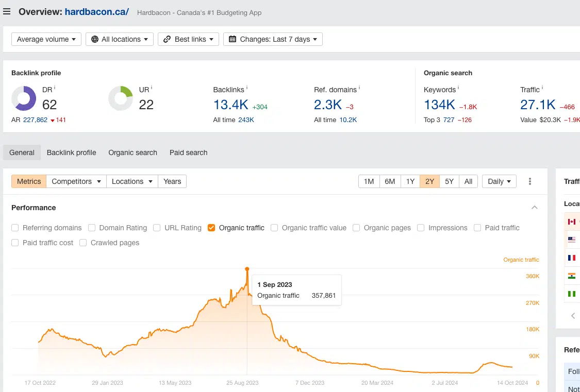Uncheck the Organic traffic metric
The image size is (580, 392).
click(x=211, y=228)
